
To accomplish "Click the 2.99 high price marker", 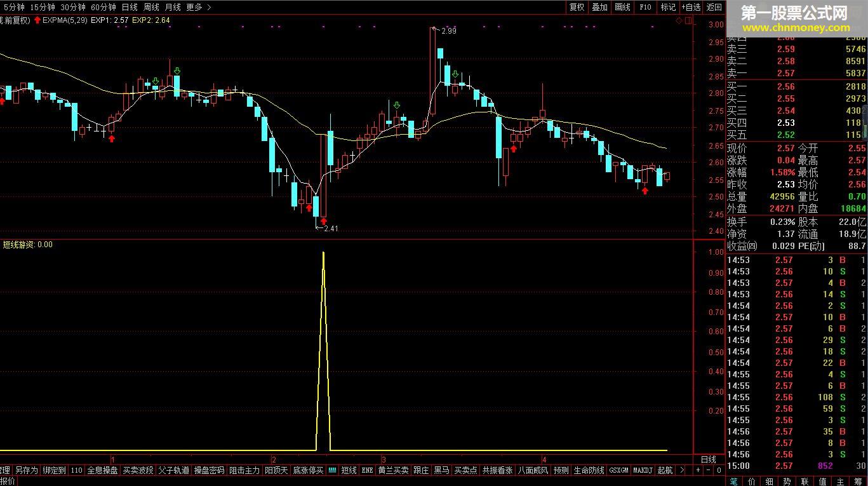I will [x=449, y=30].
